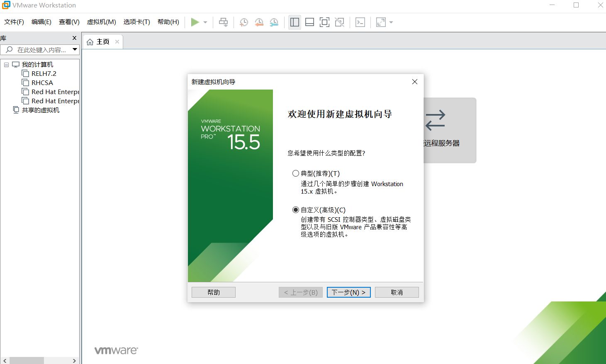Click the 下一步(N) button
This screenshot has width=606, height=364.
348,292
